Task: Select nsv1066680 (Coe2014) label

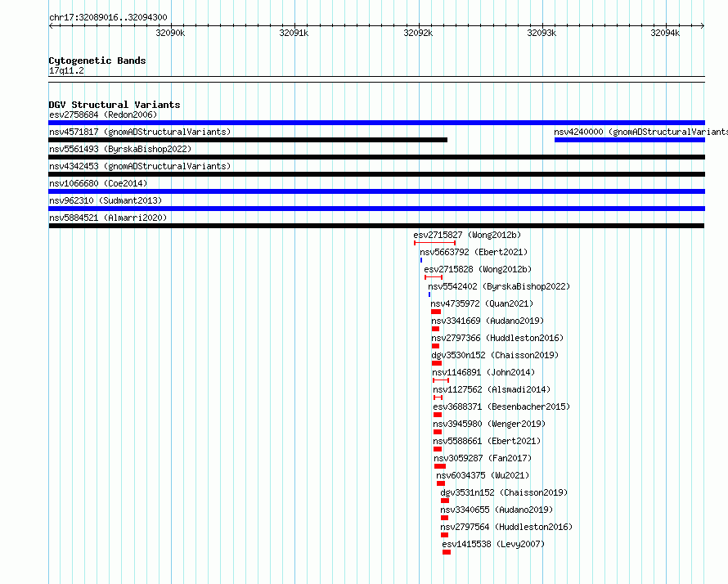Action: [x=98, y=183]
